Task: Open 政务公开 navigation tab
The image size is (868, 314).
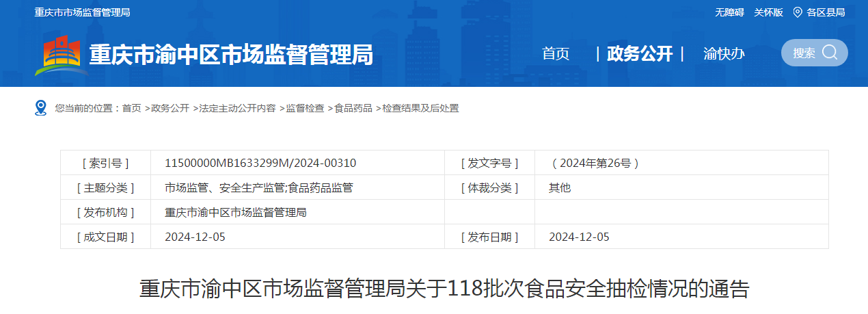Action: click(640, 53)
